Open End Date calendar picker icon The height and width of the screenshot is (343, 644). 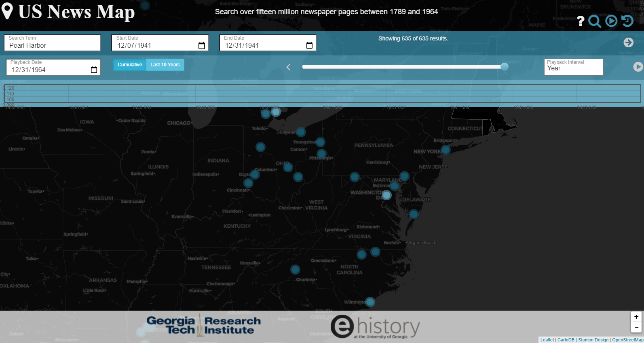[309, 46]
